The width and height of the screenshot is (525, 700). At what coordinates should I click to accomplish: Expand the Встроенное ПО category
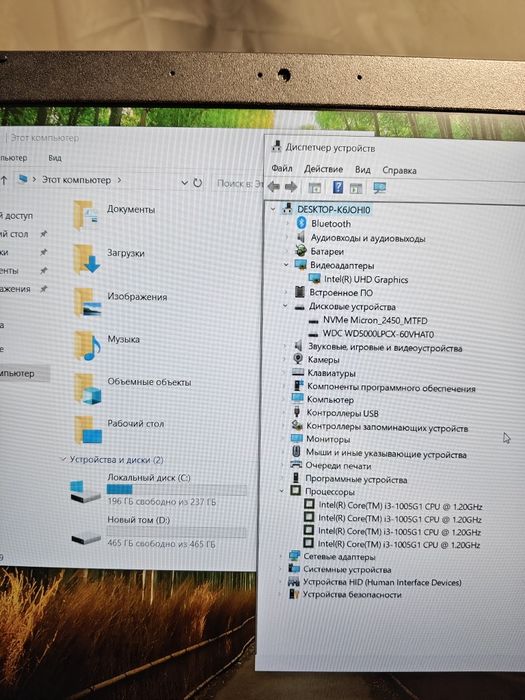[x=286, y=292]
